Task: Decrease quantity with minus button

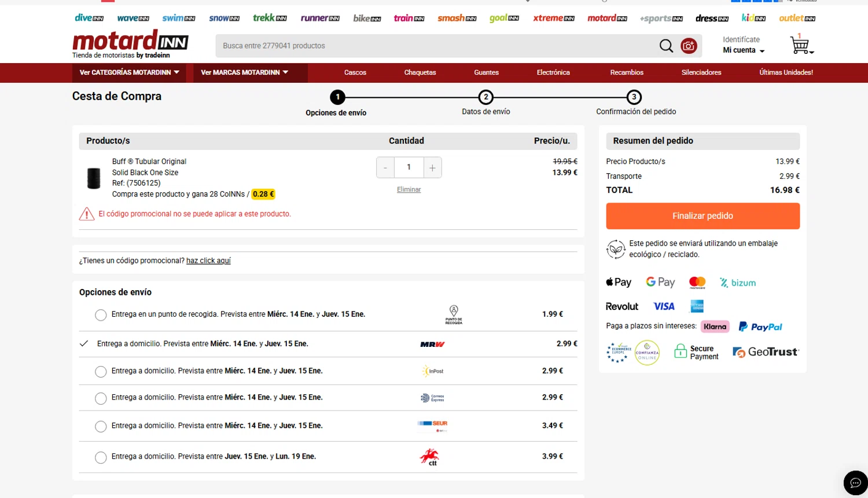Action: (x=385, y=167)
